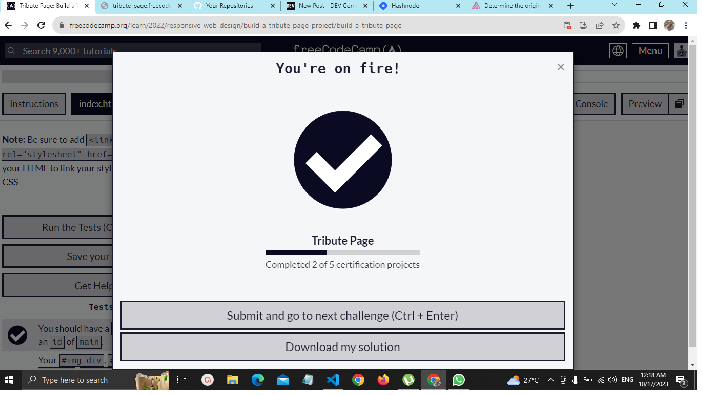
Task: Go forward in browser history
Action: pyautogui.click(x=25, y=26)
